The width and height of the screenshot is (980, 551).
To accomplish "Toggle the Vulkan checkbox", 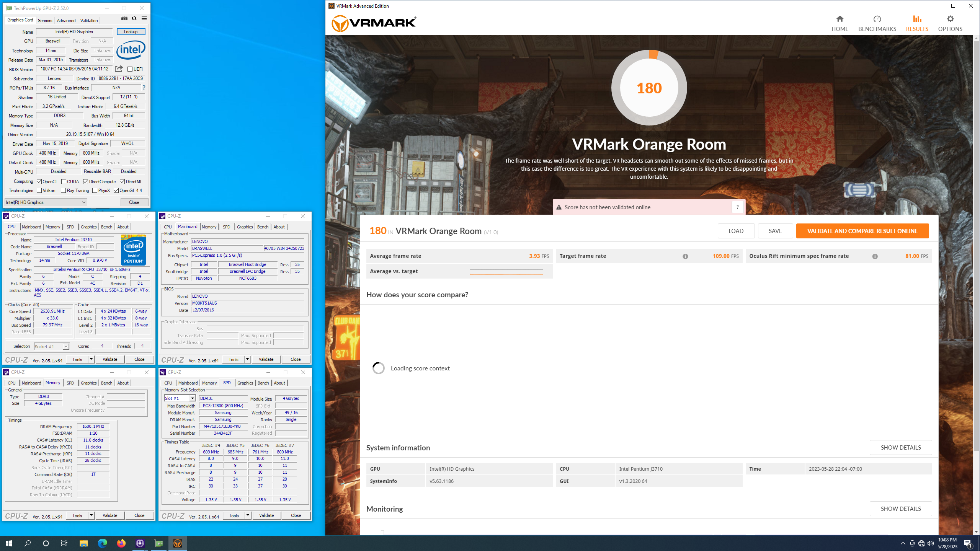I will [39, 191].
